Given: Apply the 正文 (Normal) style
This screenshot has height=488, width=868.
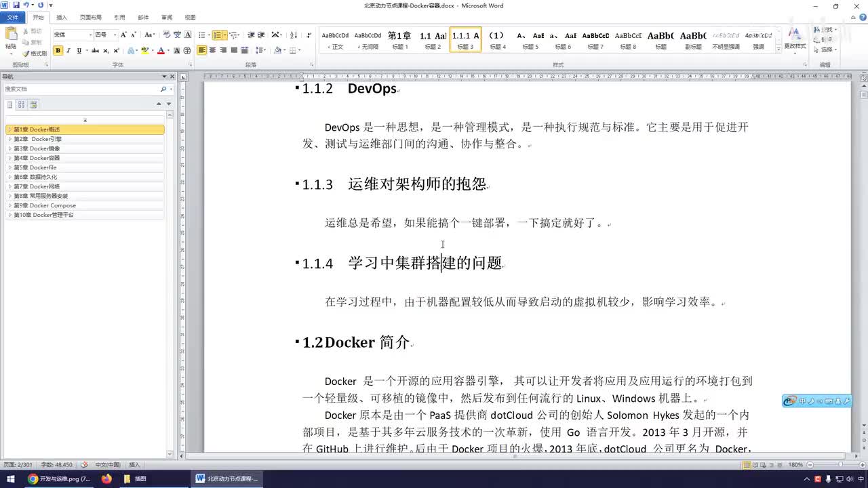Looking at the screenshot, I should tap(335, 40).
